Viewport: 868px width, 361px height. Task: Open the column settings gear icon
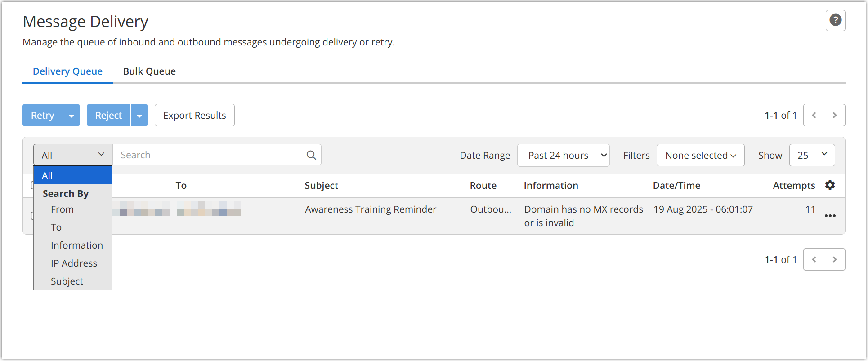pos(830,185)
